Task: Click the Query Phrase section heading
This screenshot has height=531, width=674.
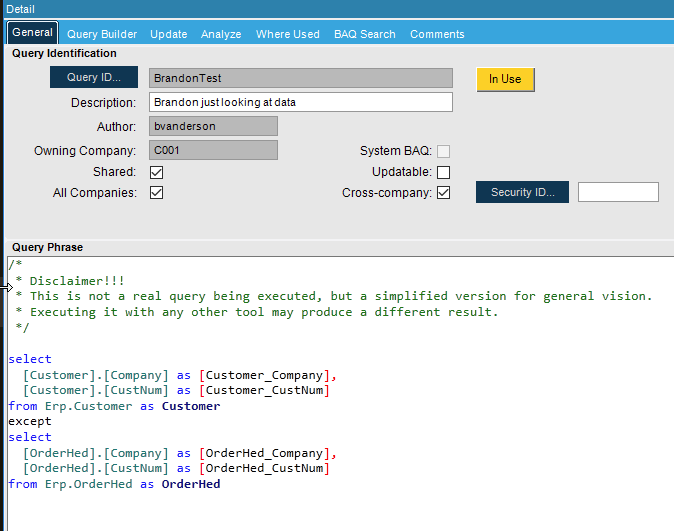Action: pos(47,247)
